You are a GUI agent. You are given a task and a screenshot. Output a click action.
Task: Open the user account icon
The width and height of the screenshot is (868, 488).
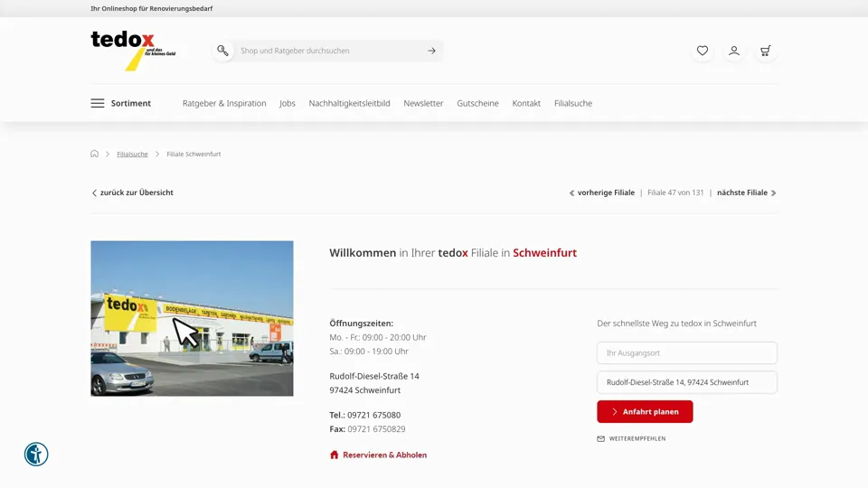point(734,51)
